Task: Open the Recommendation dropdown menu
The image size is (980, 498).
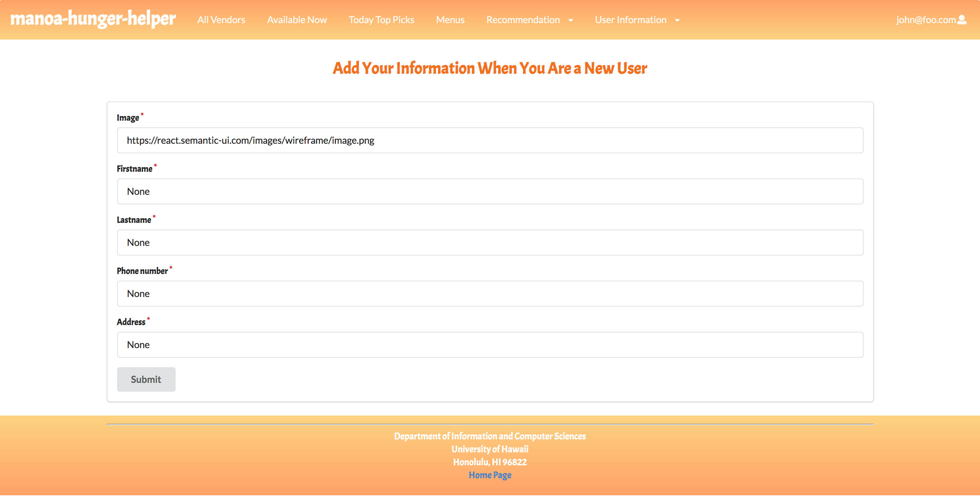Action: [529, 19]
